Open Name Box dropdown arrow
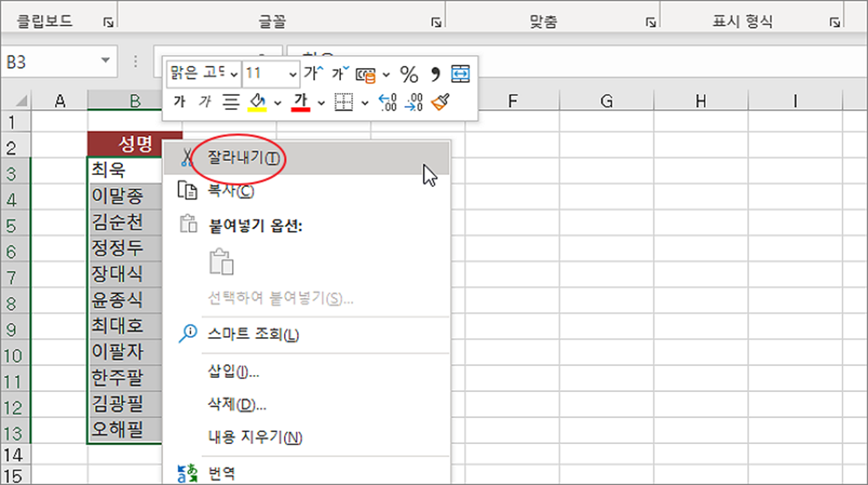 click(106, 61)
